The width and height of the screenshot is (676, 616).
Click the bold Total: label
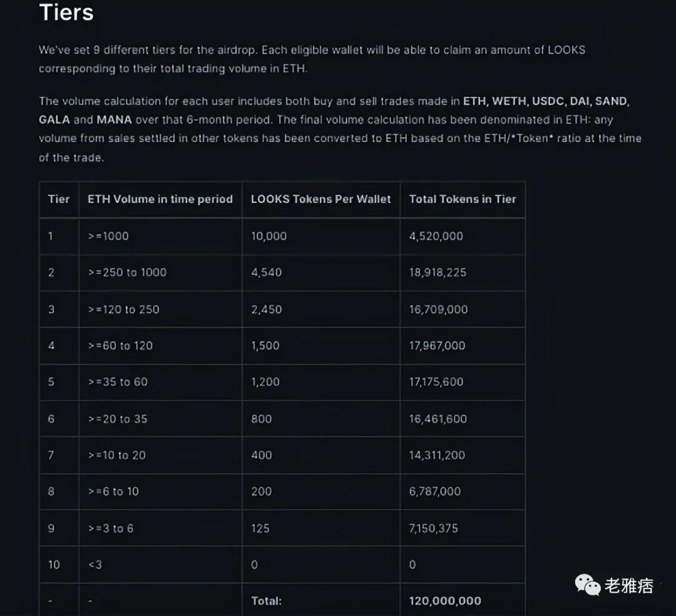(x=266, y=601)
